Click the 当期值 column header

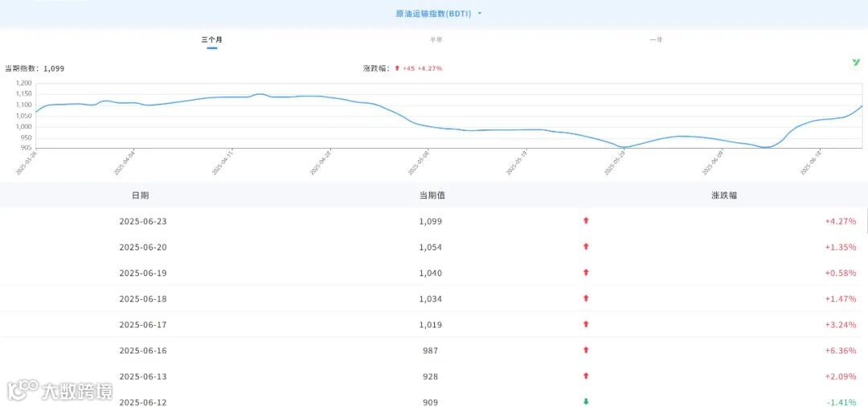pyautogui.click(x=432, y=195)
